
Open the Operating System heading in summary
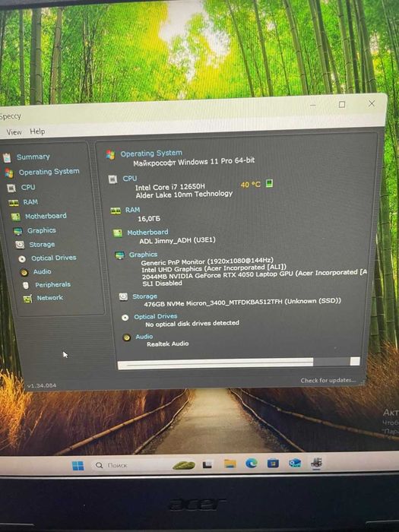tap(151, 154)
